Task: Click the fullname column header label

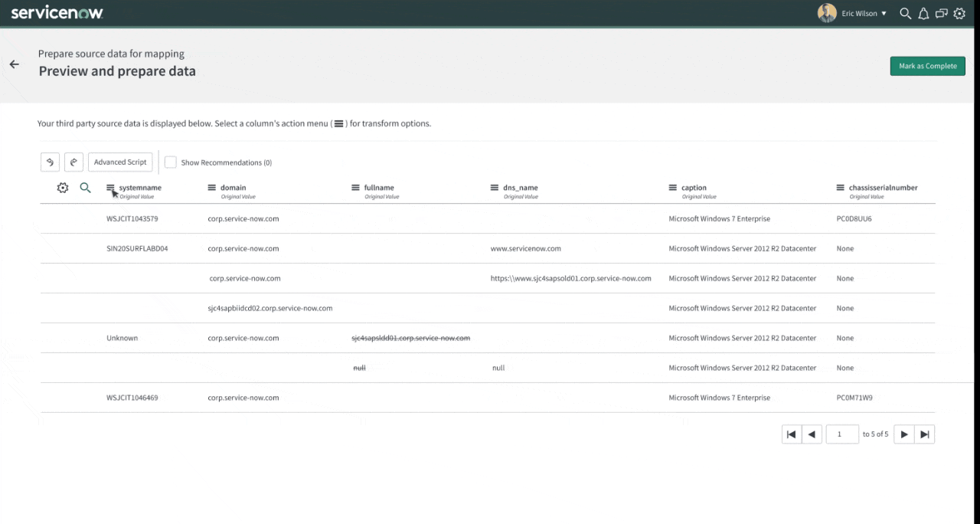Action: click(379, 188)
